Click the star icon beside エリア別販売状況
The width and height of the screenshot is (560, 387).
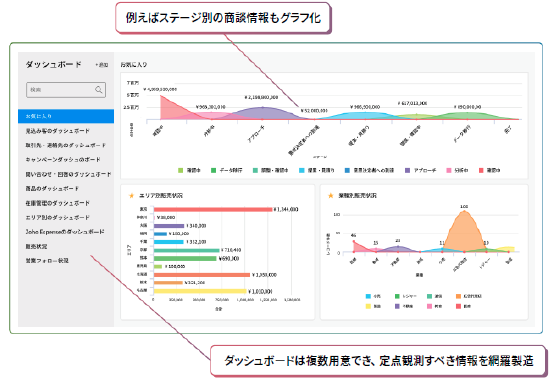click(x=131, y=195)
